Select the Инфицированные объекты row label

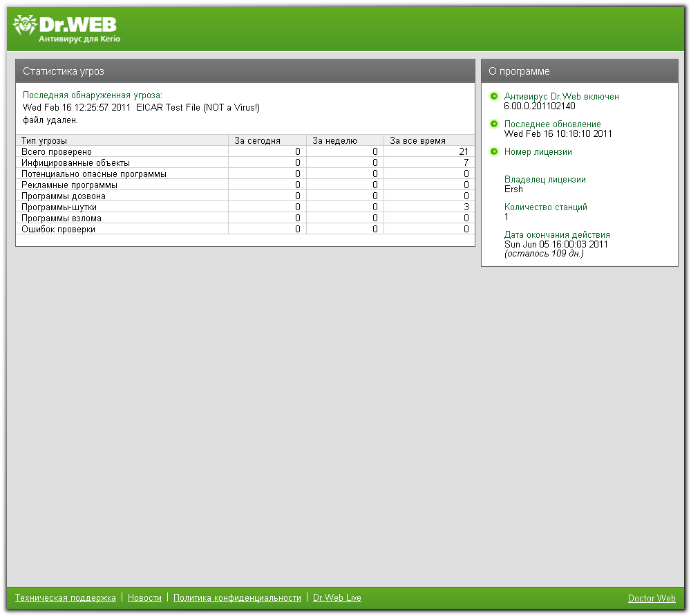pyautogui.click(x=75, y=162)
